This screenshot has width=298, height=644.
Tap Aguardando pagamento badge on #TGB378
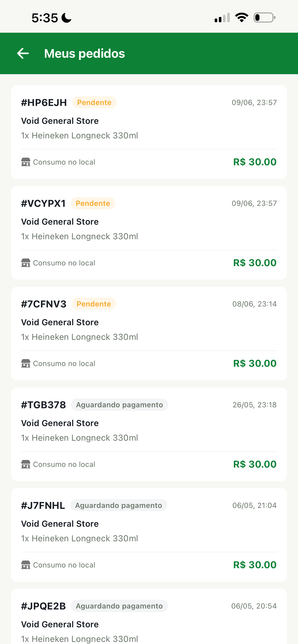click(120, 405)
